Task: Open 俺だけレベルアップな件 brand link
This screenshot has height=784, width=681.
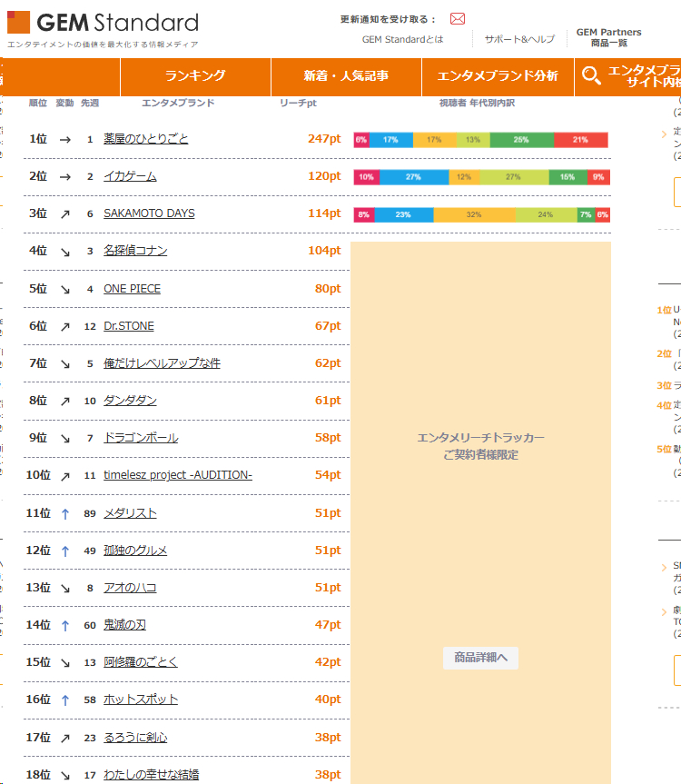Action: 162,363
